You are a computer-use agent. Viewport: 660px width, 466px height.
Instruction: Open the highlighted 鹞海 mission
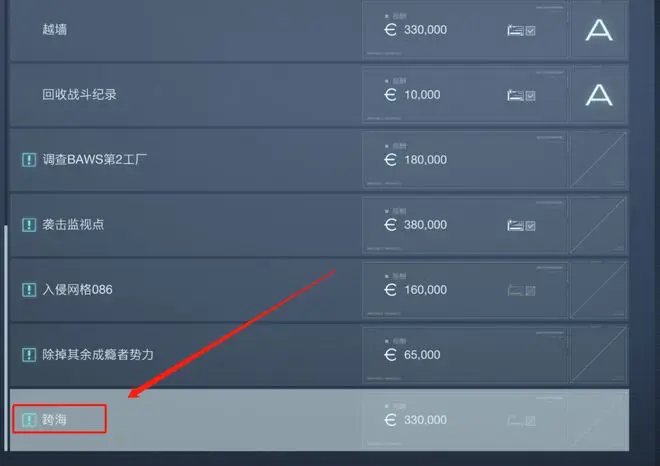click(319, 420)
